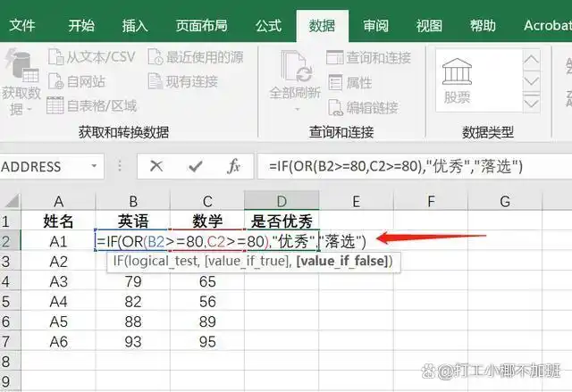Click the 是否优秀 header cell
Screen dimensions: 572x392
point(282,221)
